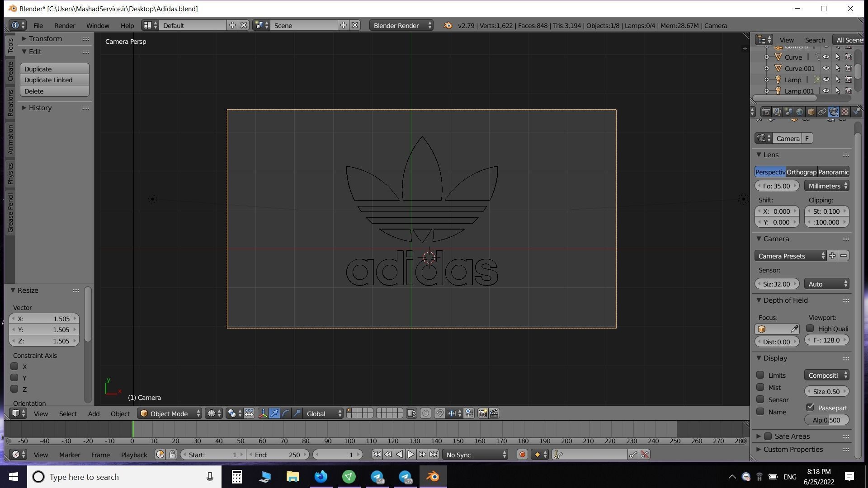Open the Render Layers properties tab

coord(777,112)
